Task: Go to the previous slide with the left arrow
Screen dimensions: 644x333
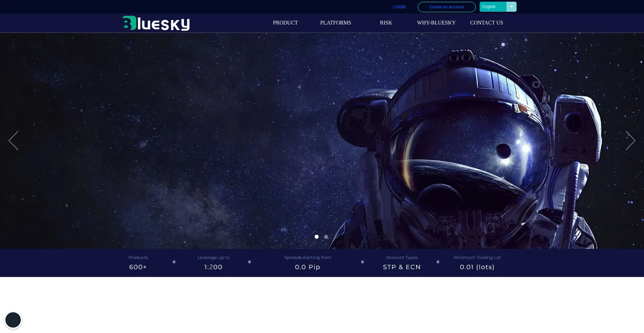Action: pyautogui.click(x=13, y=141)
